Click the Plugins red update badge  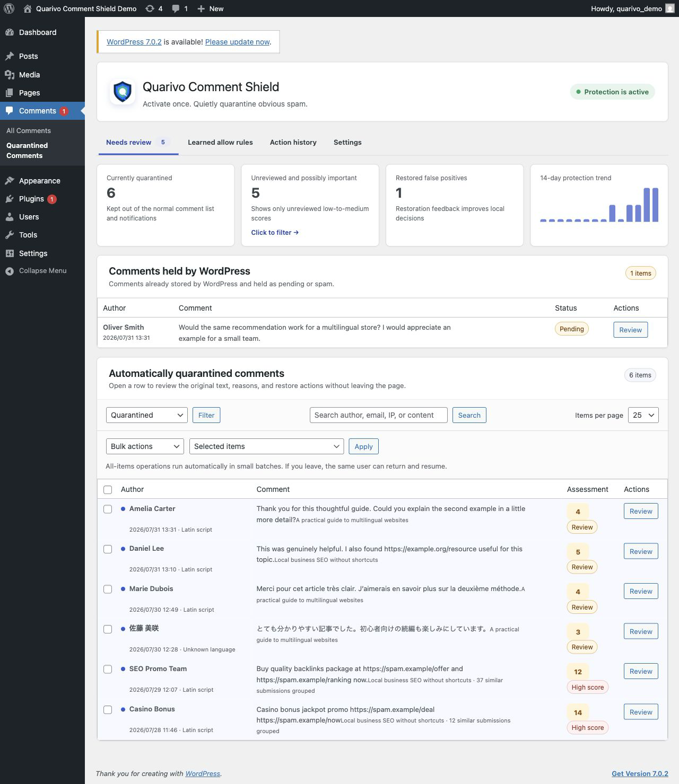pyautogui.click(x=52, y=199)
